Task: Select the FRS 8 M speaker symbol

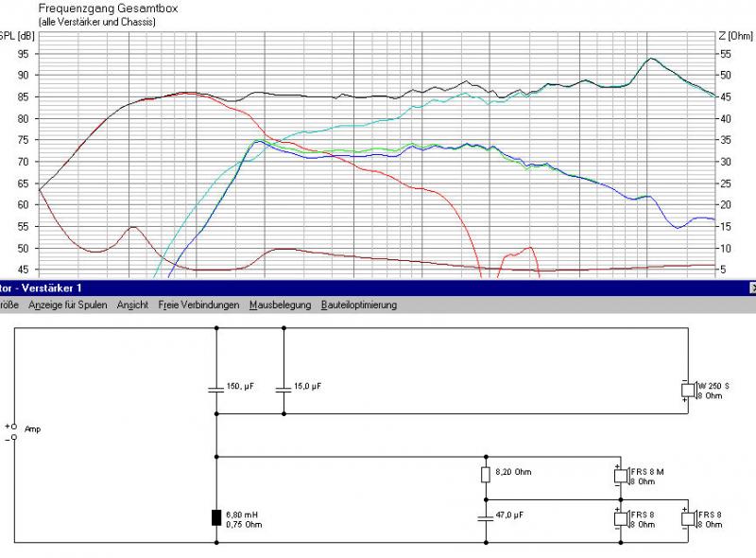Action: point(621,476)
